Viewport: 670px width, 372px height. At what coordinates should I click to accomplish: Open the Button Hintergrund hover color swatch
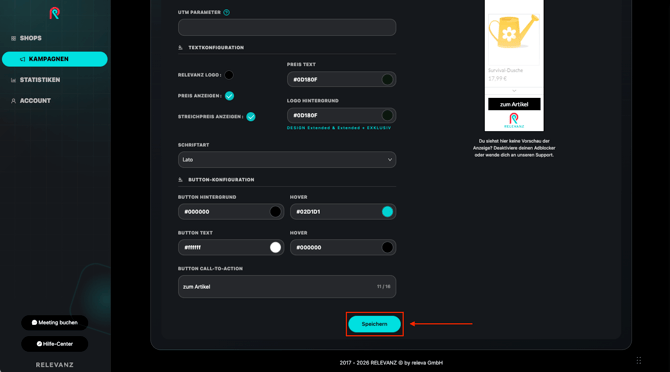(387, 212)
